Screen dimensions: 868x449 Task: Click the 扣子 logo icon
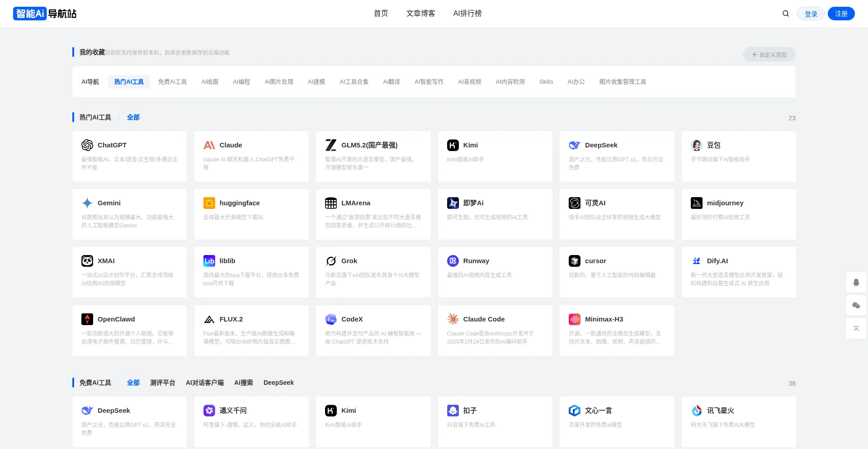[453, 411]
